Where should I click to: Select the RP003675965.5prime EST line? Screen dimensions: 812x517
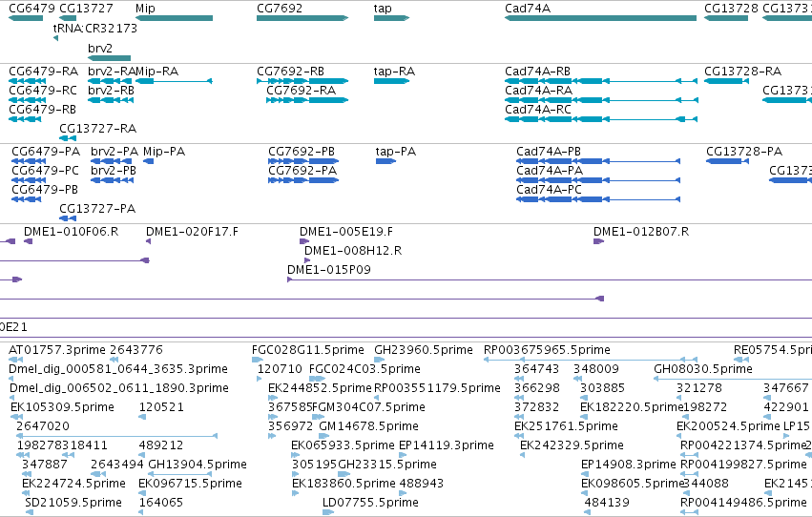(591, 360)
